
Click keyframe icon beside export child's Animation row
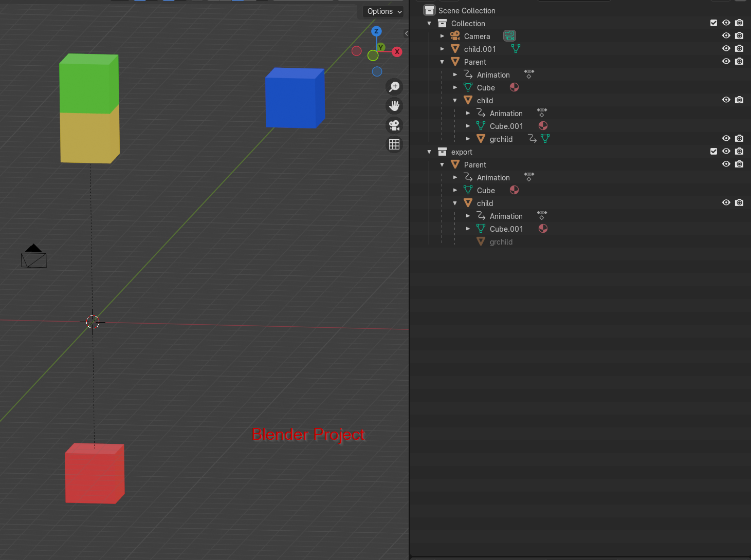[x=542, y=216]
